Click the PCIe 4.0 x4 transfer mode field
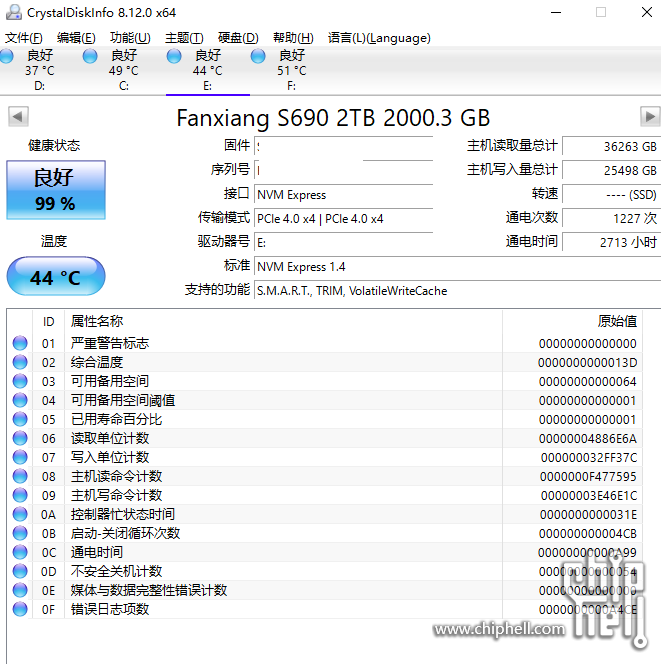Viewport: 661px width, 664px height. pyautogui.click(x=343, y=219)
